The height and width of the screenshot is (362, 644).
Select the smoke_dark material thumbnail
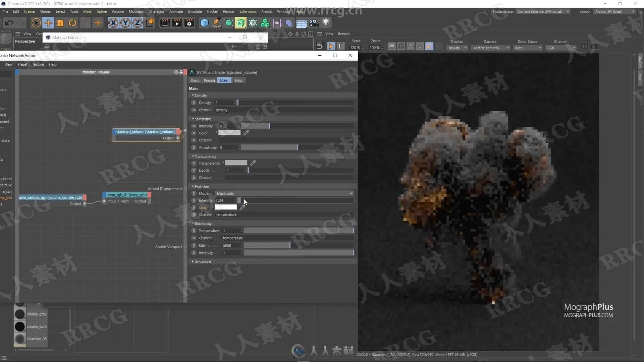click(x=20, y=326)
